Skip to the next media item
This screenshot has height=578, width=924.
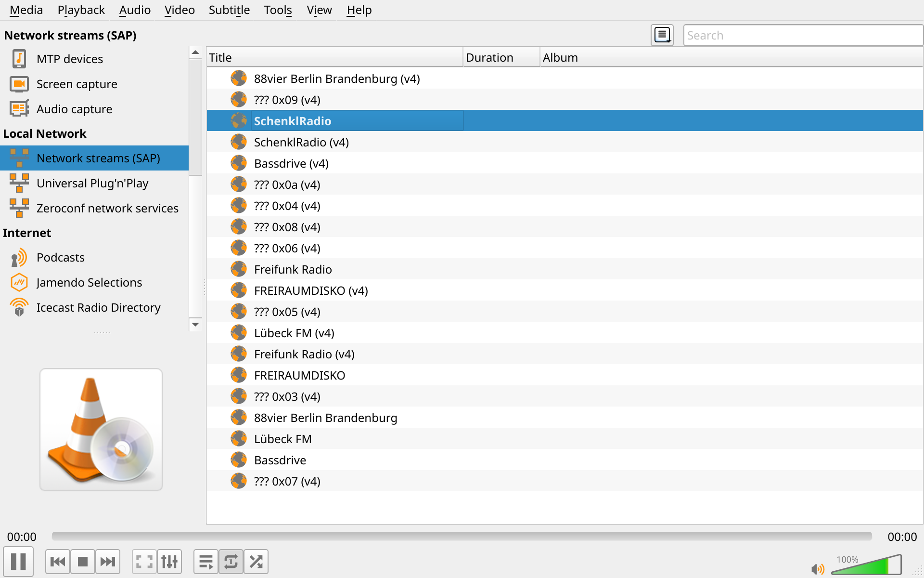[108, 562]
